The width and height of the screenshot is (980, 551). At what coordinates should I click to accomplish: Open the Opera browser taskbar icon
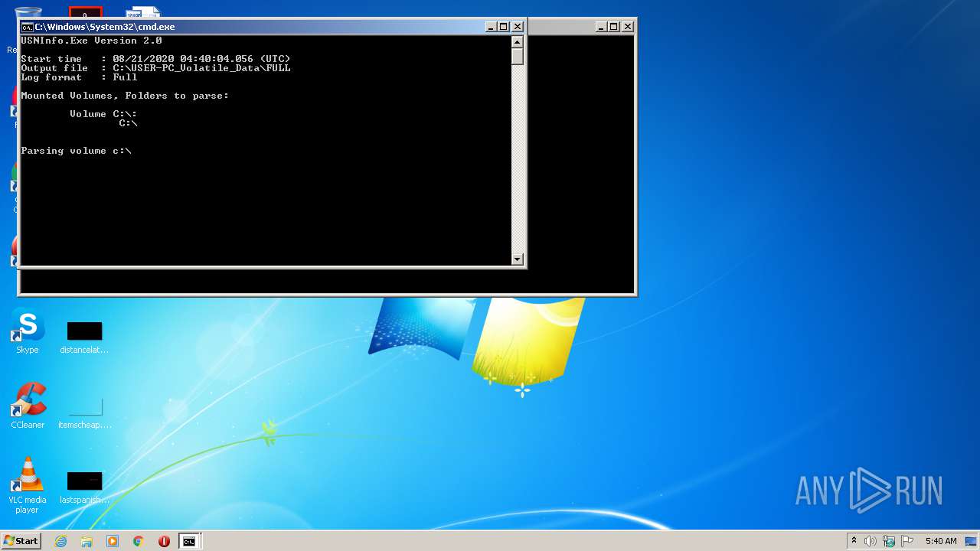coord(164,541)
